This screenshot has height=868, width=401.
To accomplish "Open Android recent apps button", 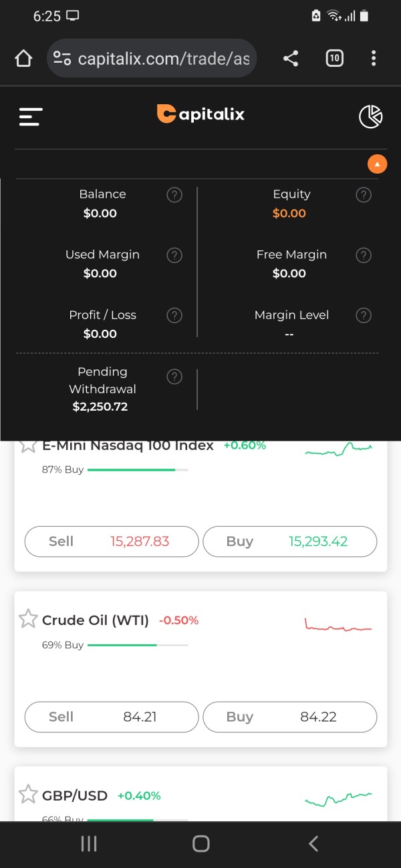I will coord(88,844).
